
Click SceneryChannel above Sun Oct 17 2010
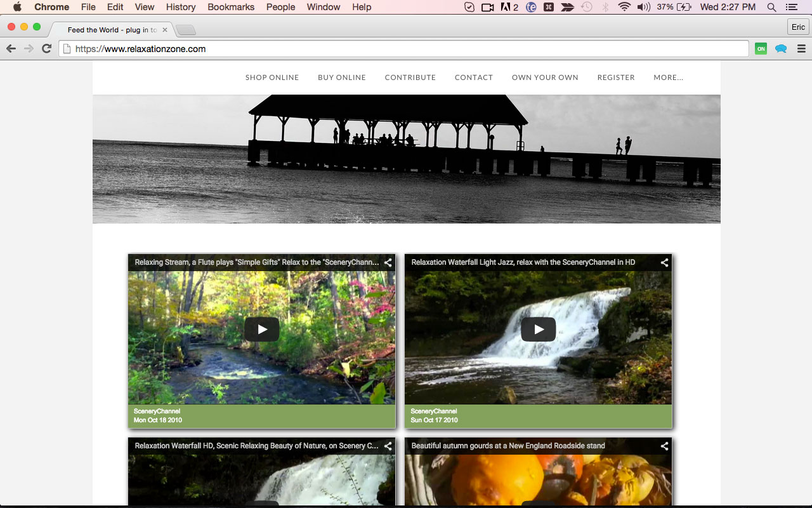pos(433,411)
